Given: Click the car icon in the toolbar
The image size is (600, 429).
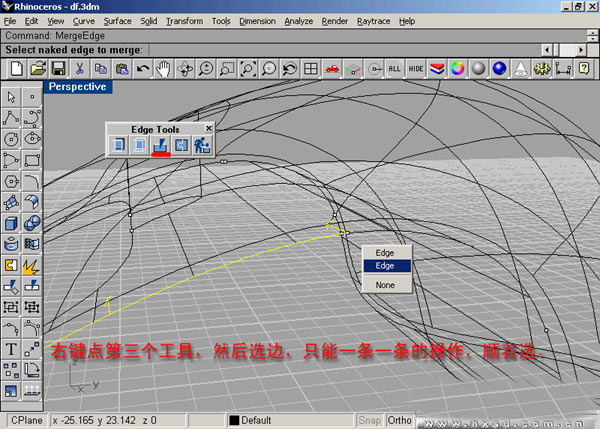Looking at the screenshot, I should tap(332, 68).
